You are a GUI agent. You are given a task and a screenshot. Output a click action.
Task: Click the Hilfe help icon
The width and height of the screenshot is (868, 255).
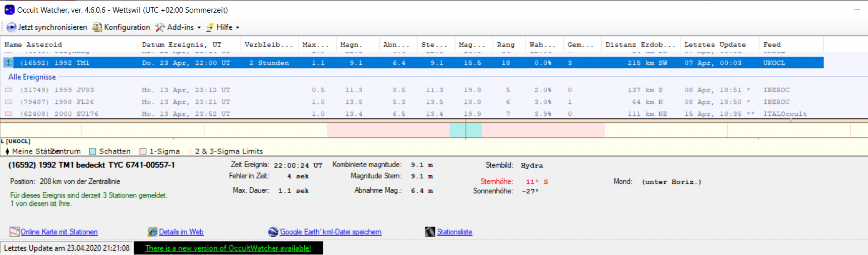pyautogui.click(x=210, y=27)
